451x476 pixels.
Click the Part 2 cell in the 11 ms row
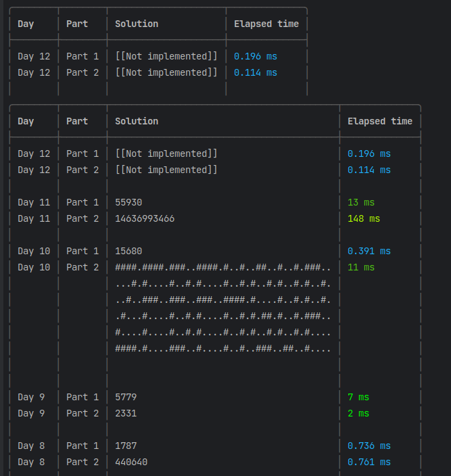click(82, 268)
